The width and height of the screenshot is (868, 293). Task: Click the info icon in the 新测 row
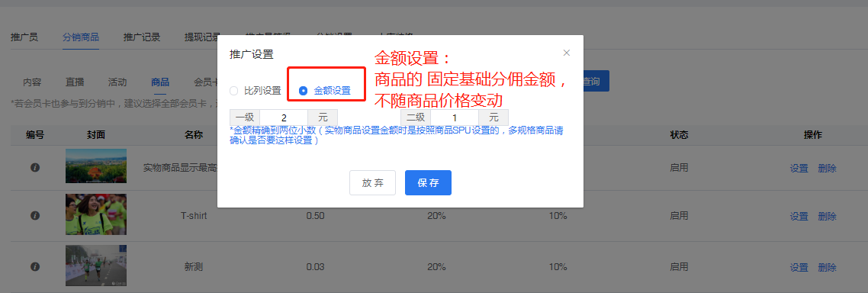35,266
